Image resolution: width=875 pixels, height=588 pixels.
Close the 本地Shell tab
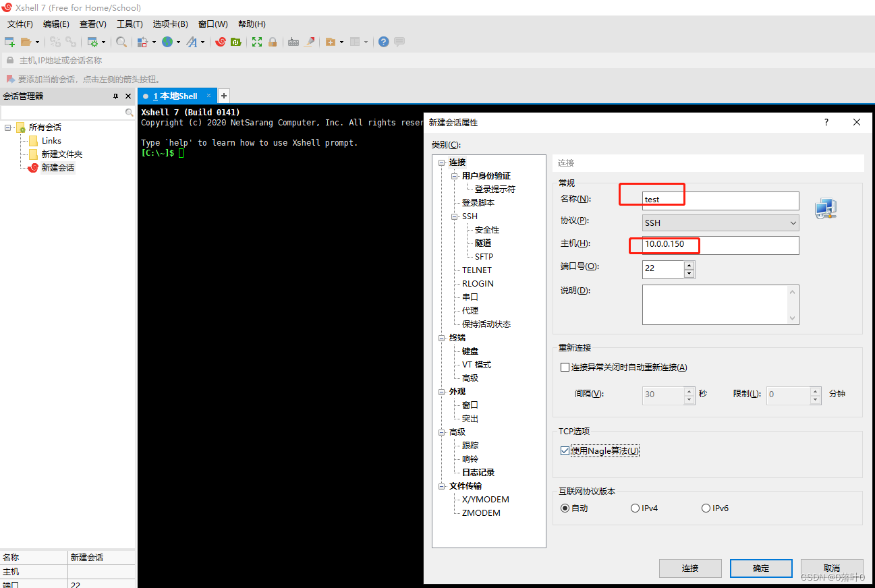209,96
